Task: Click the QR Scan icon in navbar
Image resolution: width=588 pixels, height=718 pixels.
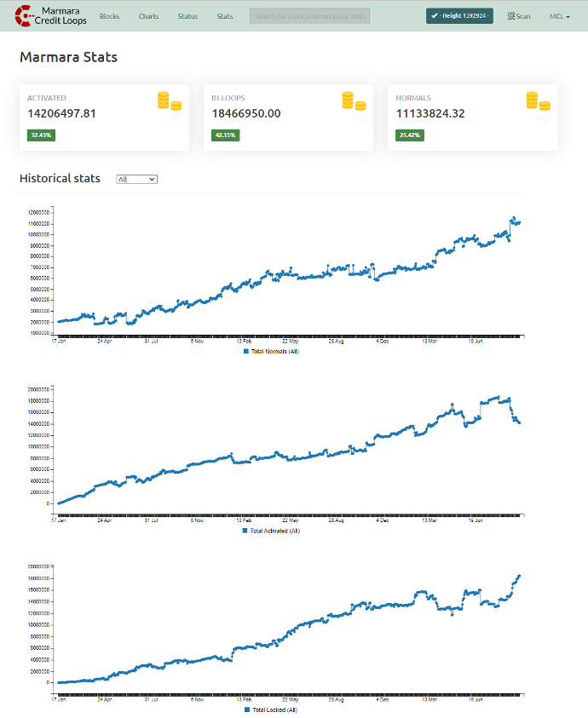Action: [511, 16]
